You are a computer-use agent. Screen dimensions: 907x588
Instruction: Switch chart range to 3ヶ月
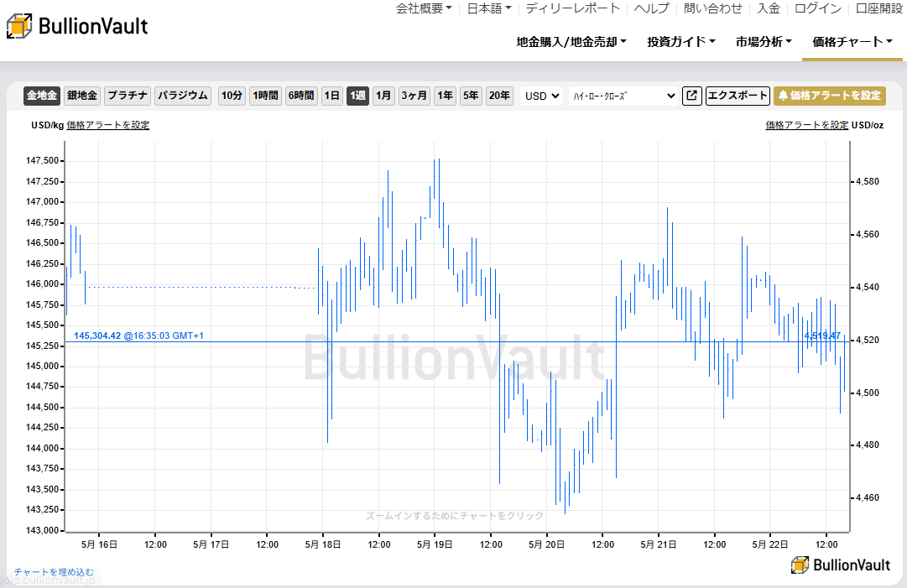[x=414, y=96]
